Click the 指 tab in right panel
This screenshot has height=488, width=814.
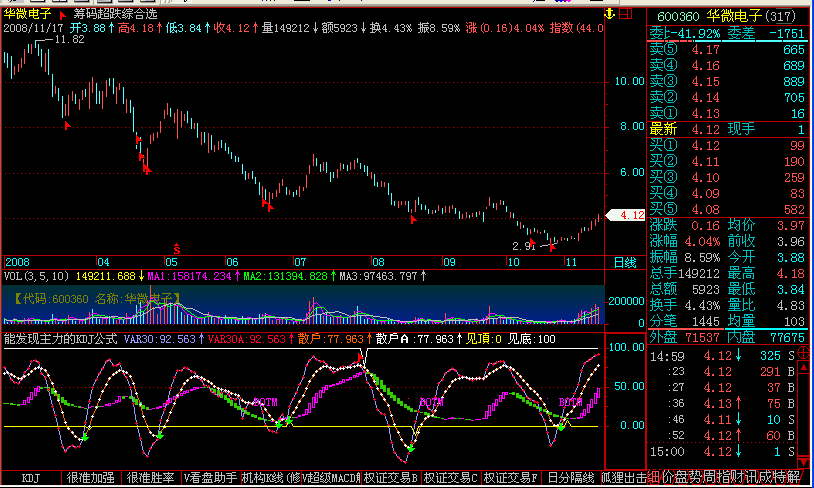click(x=723, y=477)
